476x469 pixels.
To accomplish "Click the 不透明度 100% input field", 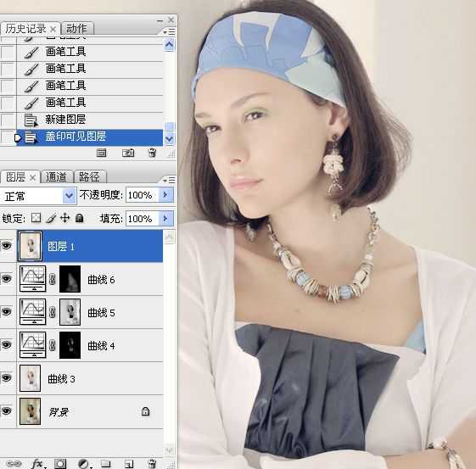I will (x=142, y=195).
